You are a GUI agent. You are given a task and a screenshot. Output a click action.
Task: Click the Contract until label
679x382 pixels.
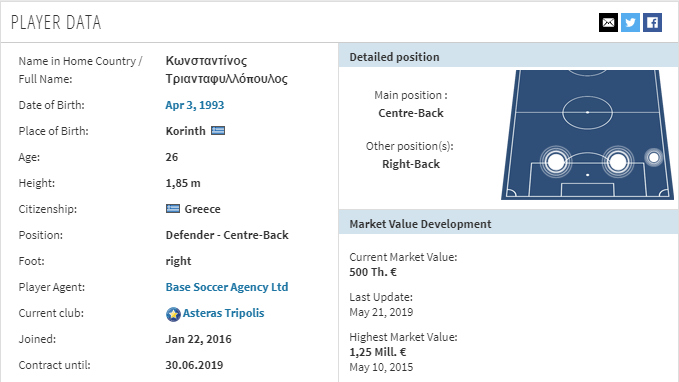[55, 365]
